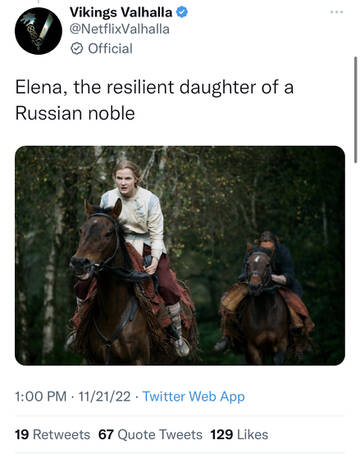Click the blue verified checkmark badge
The width and height of the screenshot is (360, 454).
pos(182,12)
